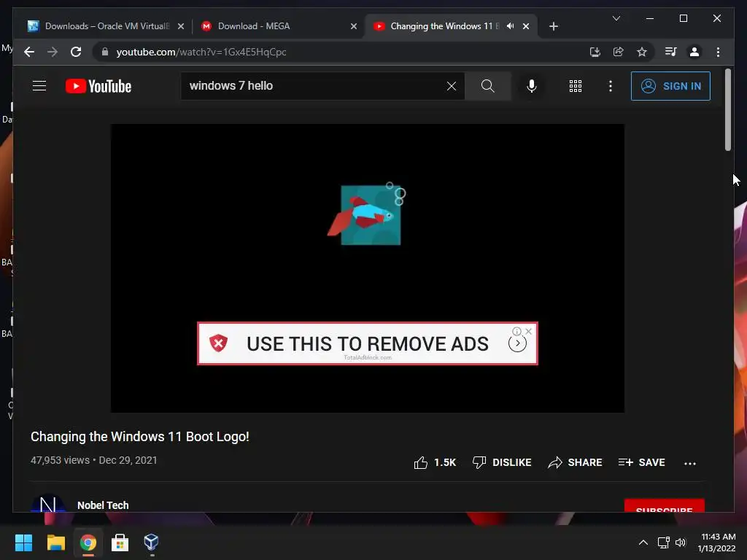Open File Explorer from the taskbar
Screen dimensions: 747x560
pyautogui.click(x=55, y=542)
